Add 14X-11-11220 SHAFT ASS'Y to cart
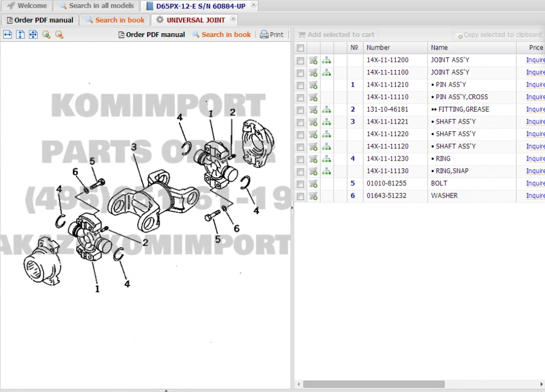This screenshot has height=392, width=545. click(x=313, y=134)
